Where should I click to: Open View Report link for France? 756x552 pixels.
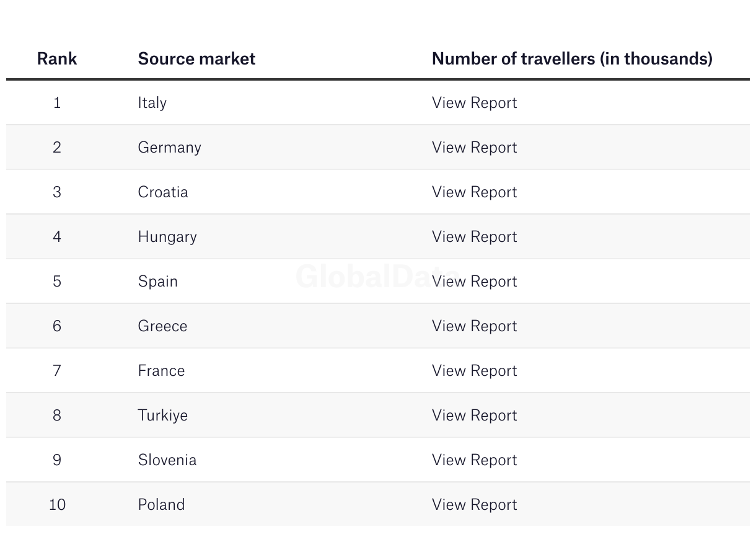point(474,371)
